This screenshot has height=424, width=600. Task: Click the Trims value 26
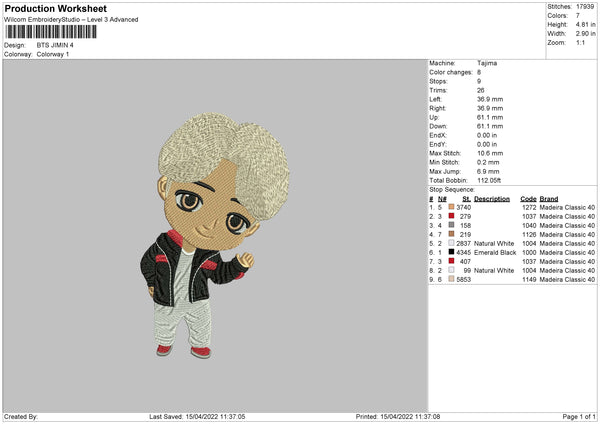click(481, 90)
